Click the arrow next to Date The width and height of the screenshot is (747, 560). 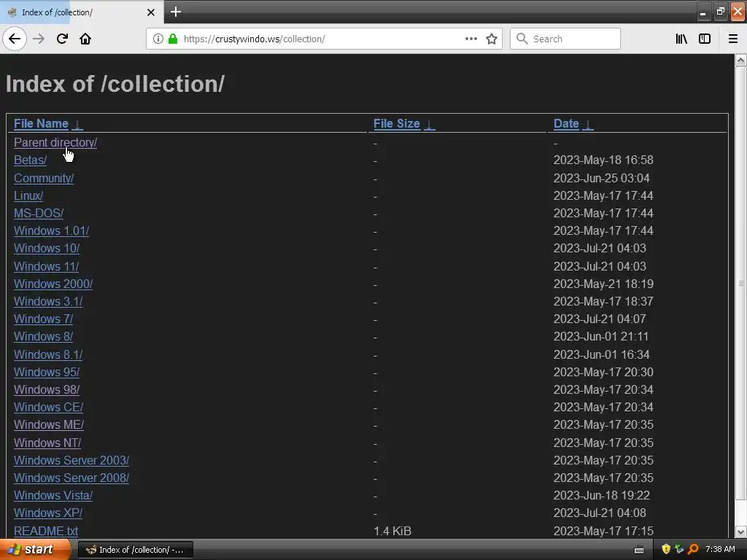tap(588, 124)
